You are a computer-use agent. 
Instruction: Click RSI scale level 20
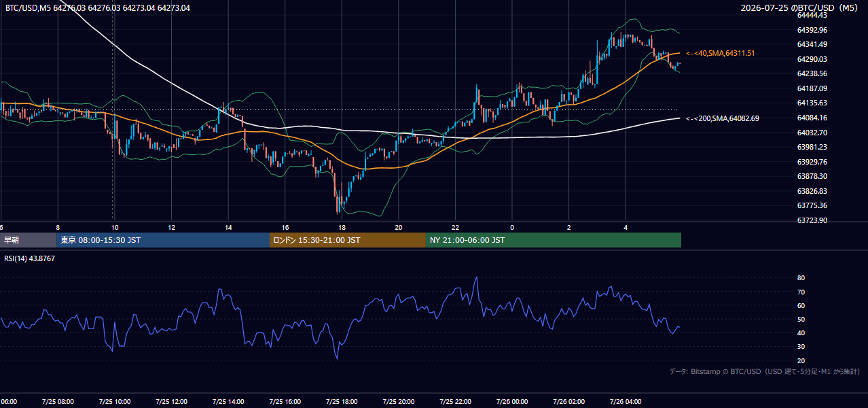click(x=801, y=360)
